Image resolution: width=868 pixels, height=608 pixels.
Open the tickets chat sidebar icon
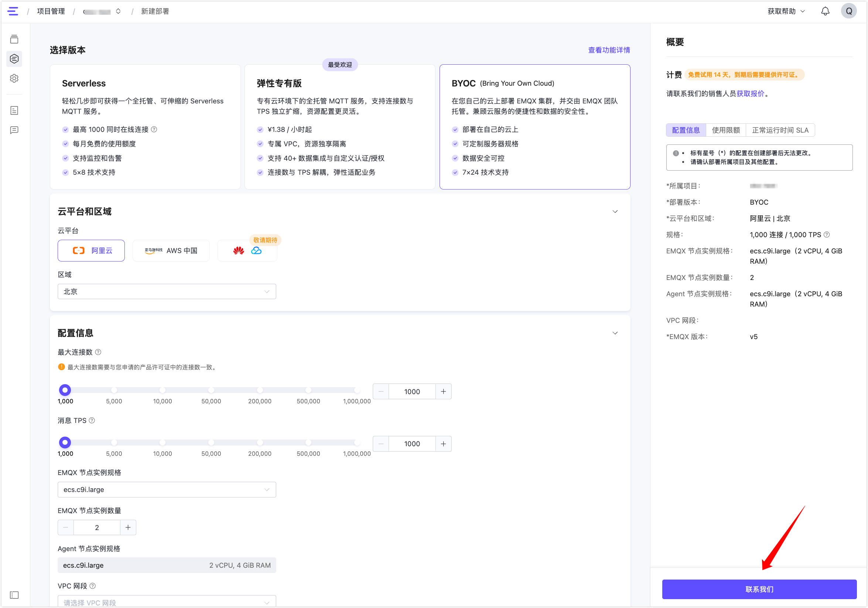coord(14,130)
